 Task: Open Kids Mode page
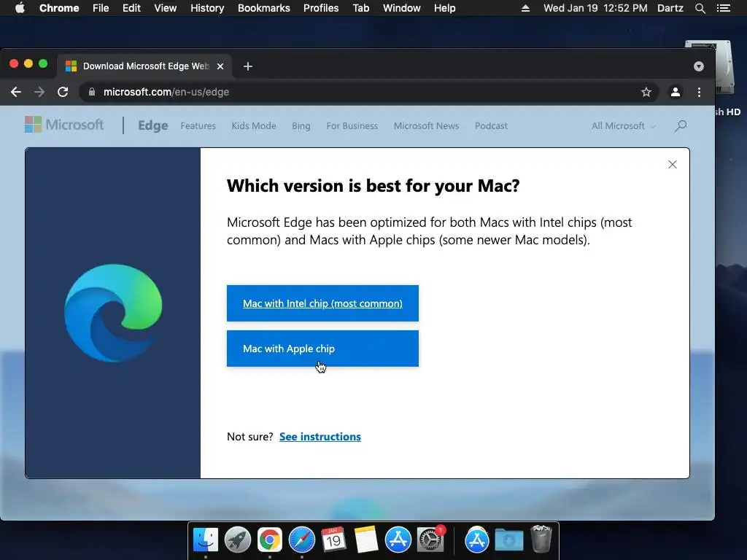pyautogui.click(x=254, y=125)
